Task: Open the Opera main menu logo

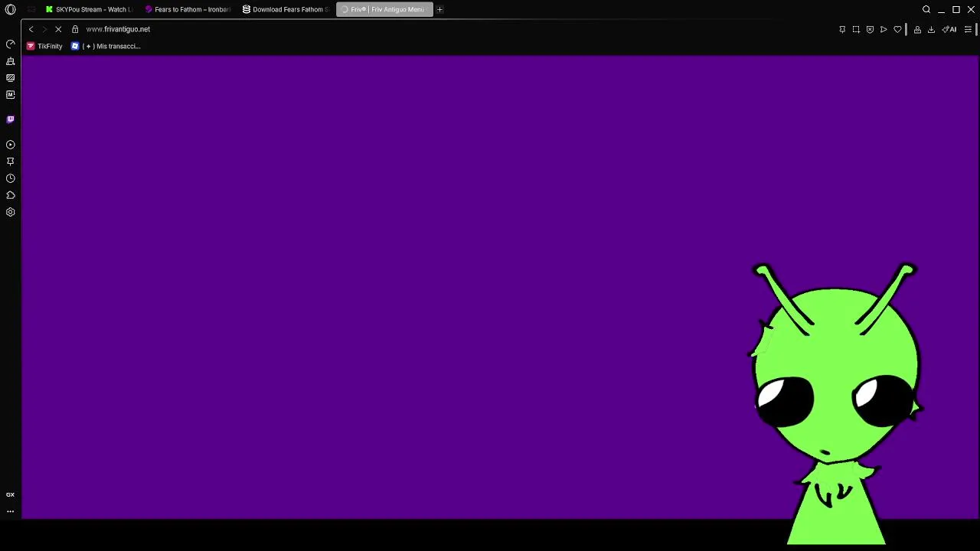Action: coord(10,9)
